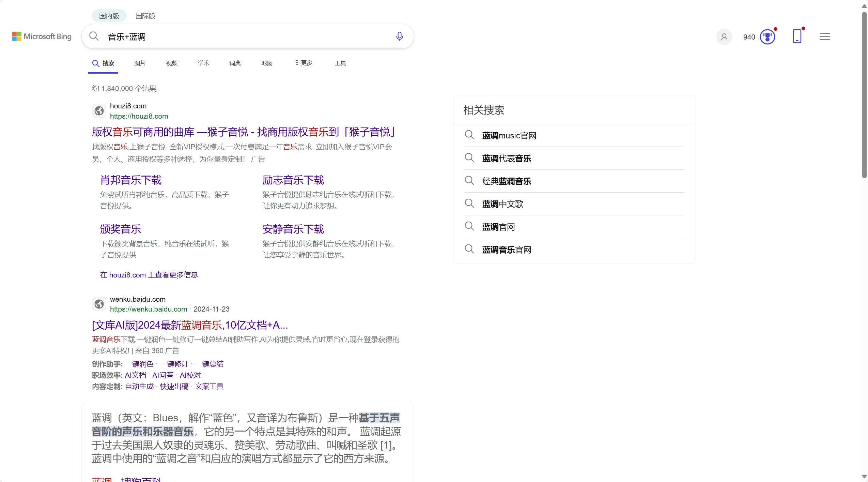Image resolution: width=868 pixels, height=482 pixels.
Task: Click search icon next to 蓝调中文歌
Action: point(469,204)
